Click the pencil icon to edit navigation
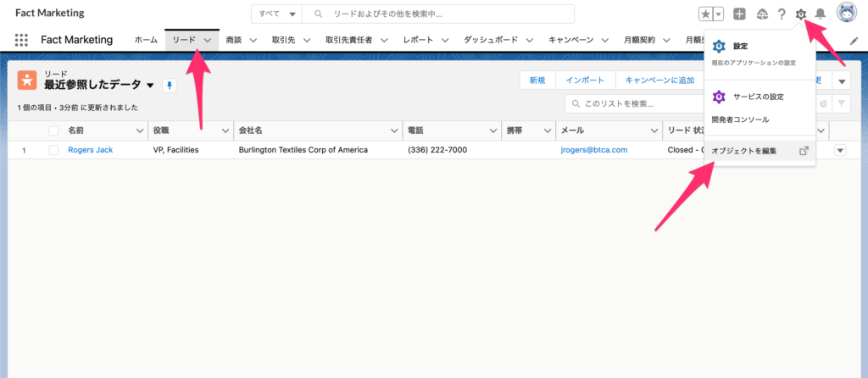The height and width of the screenshot is (378, 868). click(x=854, y=41)
